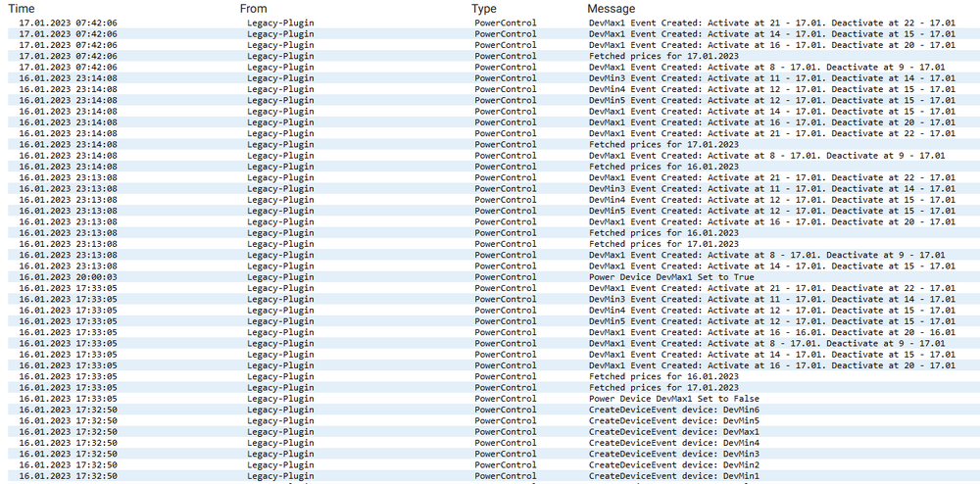This screenshot has width=980, height=484.
Task: Select 'Power Device DevMax1 Set to True' message
Action: pos(671,277)
